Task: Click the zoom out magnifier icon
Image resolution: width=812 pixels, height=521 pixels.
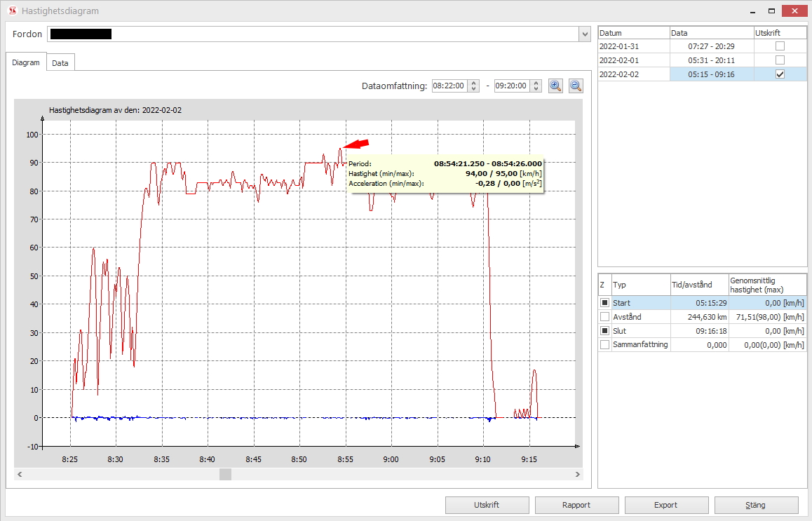Action: (x=576, y=86)
